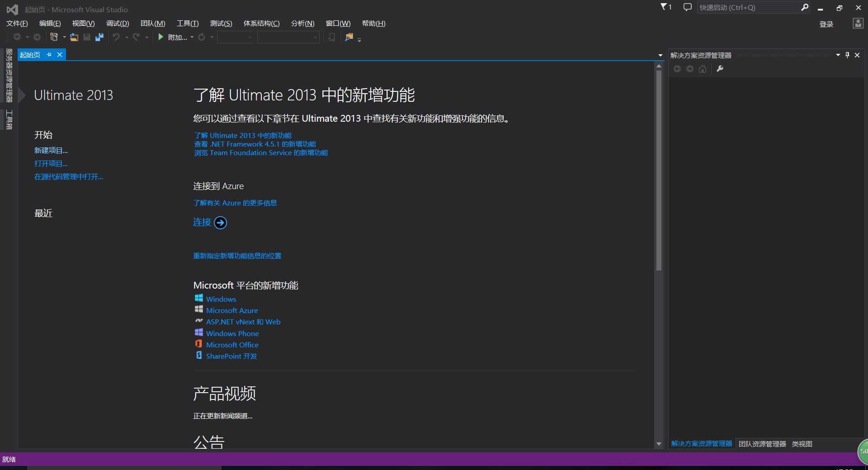The image size is (868, 470).
Task: Open dropdown next to Navigate Backward
Action: point(27,37)
